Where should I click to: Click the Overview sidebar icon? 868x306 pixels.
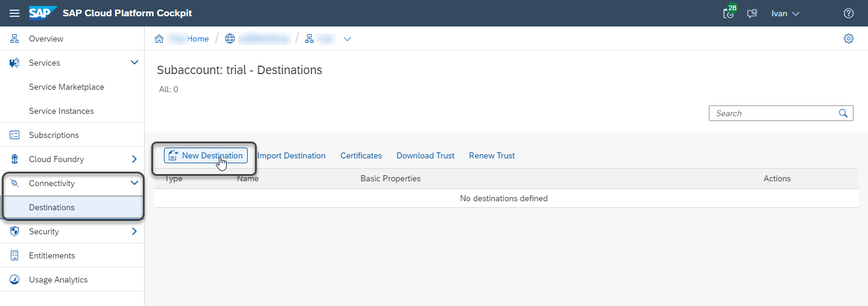coord(15,39)
